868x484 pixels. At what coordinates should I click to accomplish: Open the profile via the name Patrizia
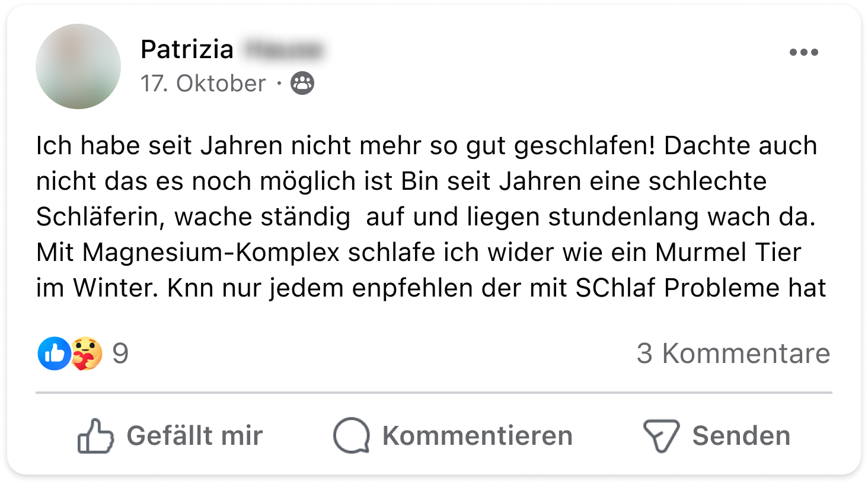point(187,49)
